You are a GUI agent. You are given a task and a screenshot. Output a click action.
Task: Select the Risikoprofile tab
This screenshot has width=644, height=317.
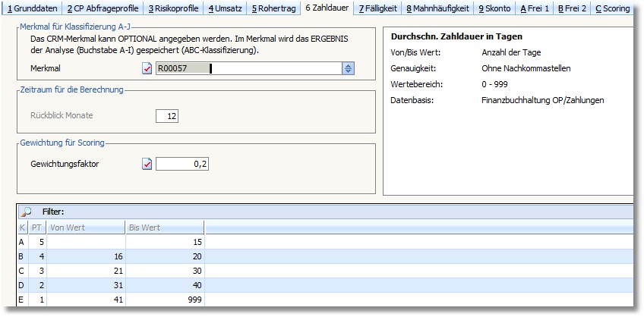(173, 8)
